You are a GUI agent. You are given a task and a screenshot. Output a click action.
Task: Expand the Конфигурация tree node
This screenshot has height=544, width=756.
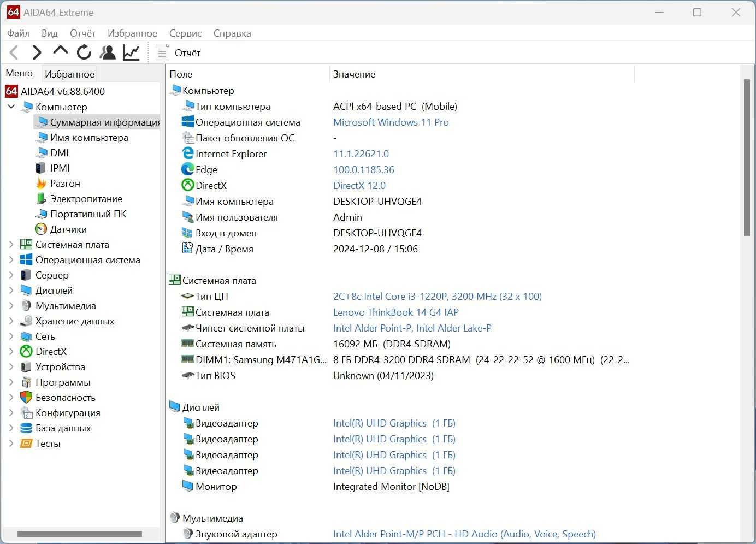(x=11, y=413)
